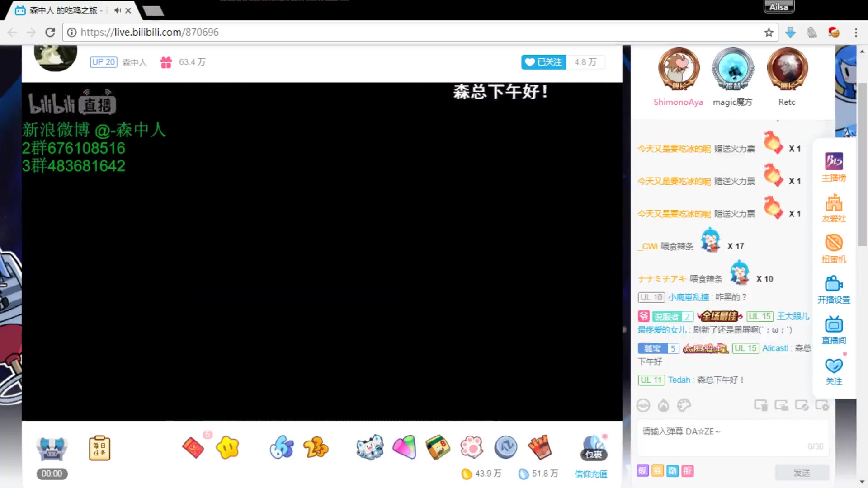Toggle chat scroll lock icon
This screenshot has width=868, height=488.
tap(781, 405)
